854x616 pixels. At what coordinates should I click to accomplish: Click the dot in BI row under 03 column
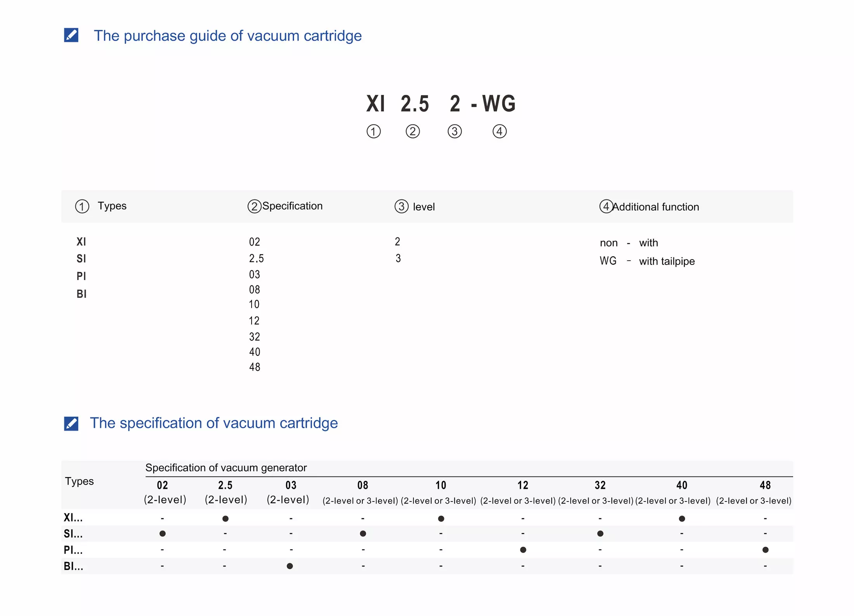(x=290, y=566)
